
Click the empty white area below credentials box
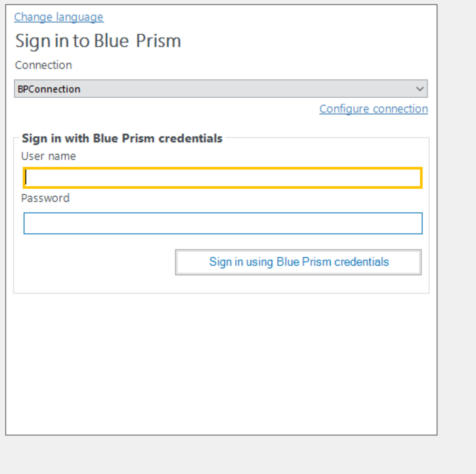pos(221,362)
